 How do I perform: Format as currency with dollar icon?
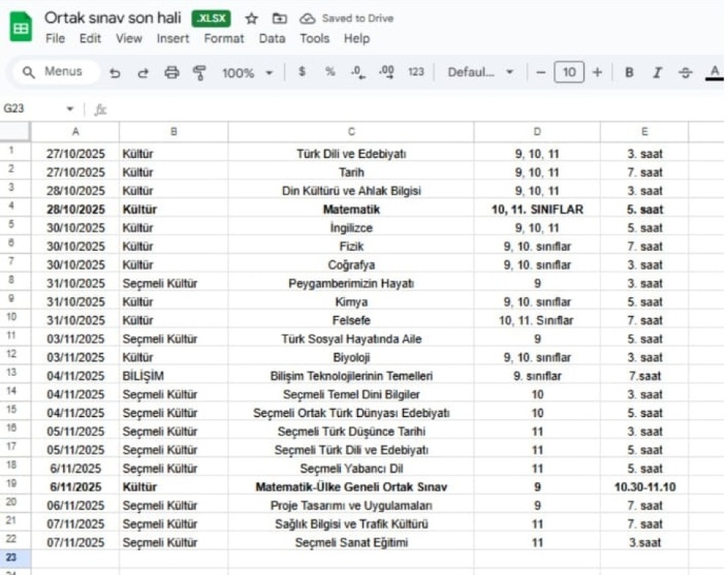[x=302, y=72]
